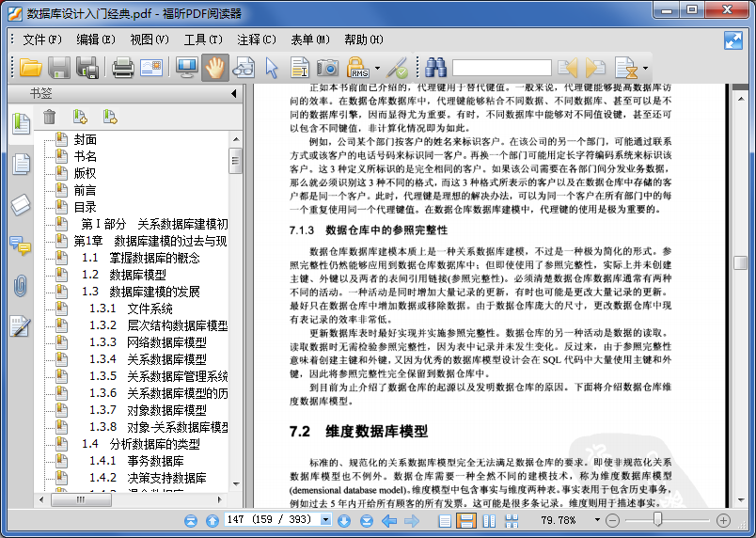Open the dropdown next to search options
756x538 pixels.
645,68
